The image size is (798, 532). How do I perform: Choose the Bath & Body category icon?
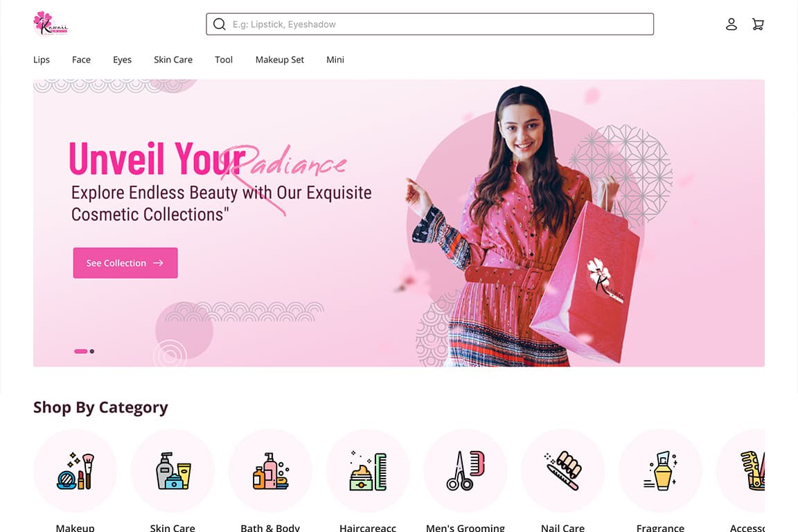coord(270,471)
